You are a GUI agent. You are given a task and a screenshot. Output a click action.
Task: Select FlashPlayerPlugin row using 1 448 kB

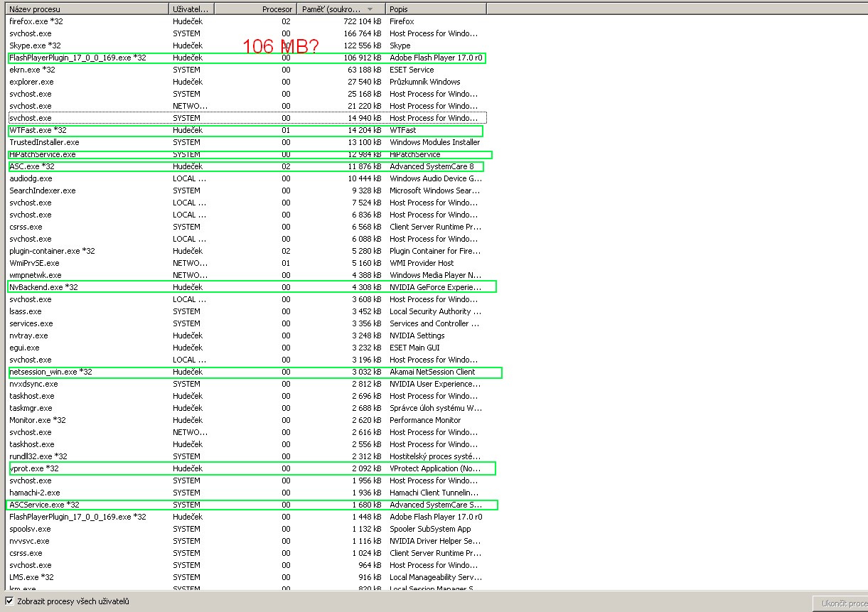point(247,517)
